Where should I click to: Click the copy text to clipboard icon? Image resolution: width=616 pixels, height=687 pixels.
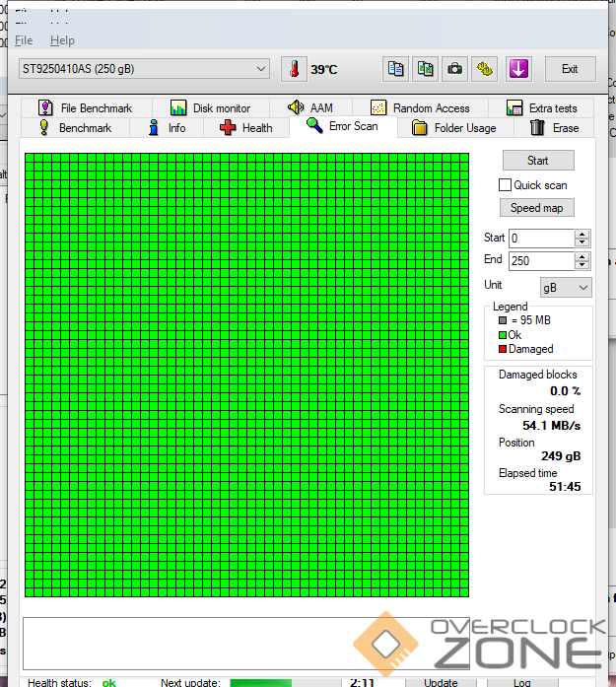click(395, 69)
